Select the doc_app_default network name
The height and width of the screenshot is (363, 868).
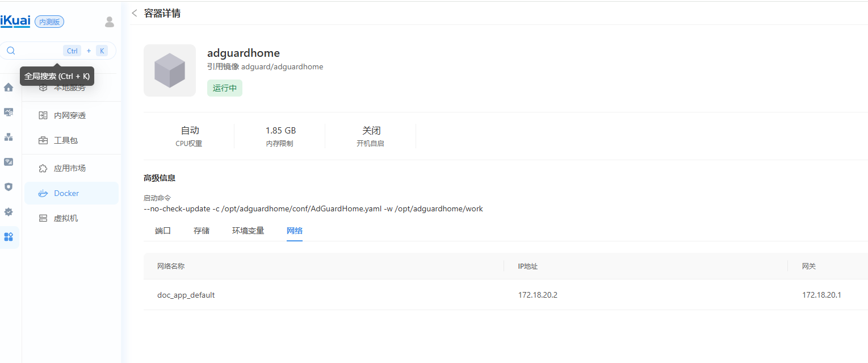[186, 295]
